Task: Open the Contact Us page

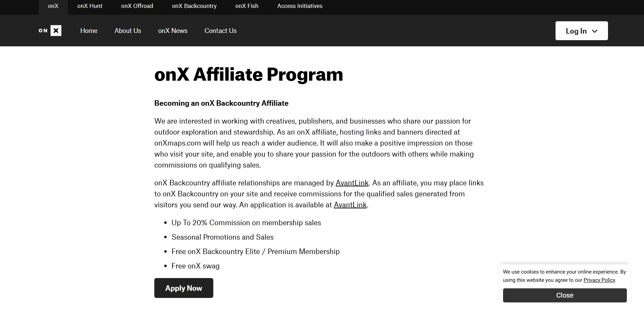Action: coord(220,31)
